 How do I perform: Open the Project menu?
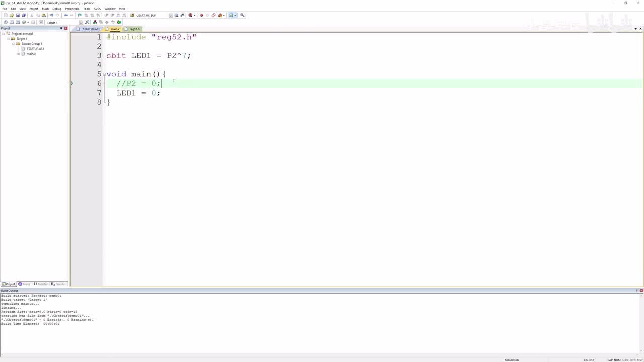[x=34, y=9]
